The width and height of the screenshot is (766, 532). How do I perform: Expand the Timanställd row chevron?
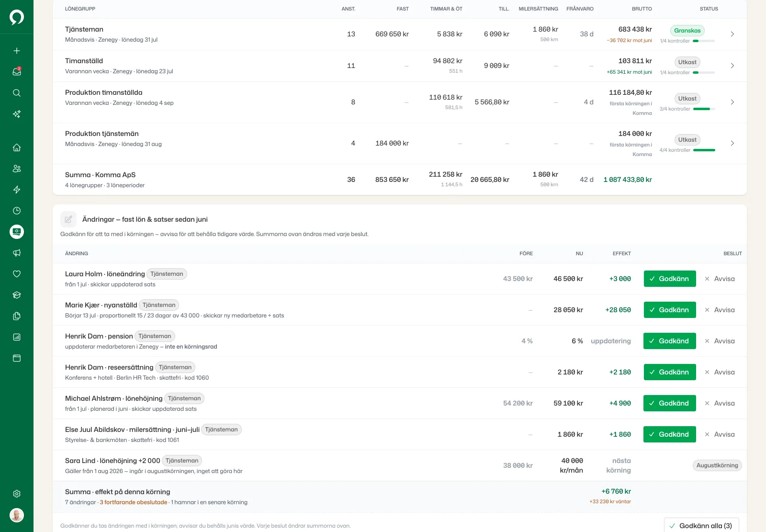pos(732,66)
